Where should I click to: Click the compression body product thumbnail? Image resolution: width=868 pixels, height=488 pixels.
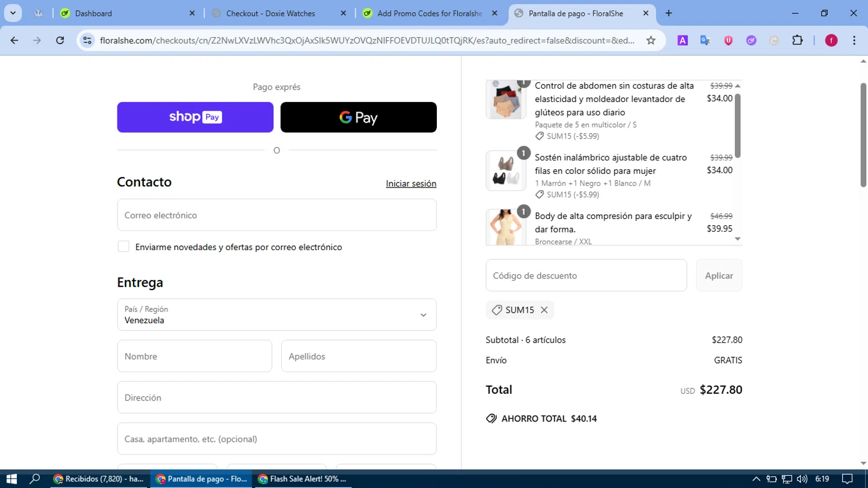[506, 228]
